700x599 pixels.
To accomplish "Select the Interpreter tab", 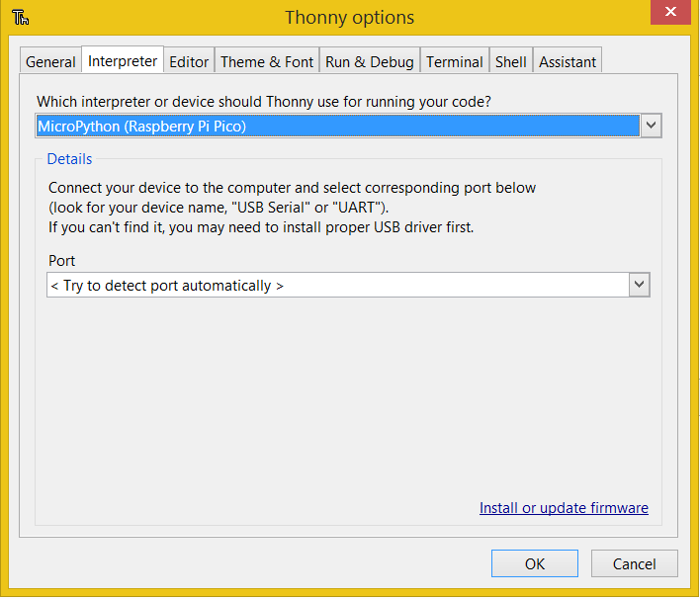I will [x=123, y=60].
